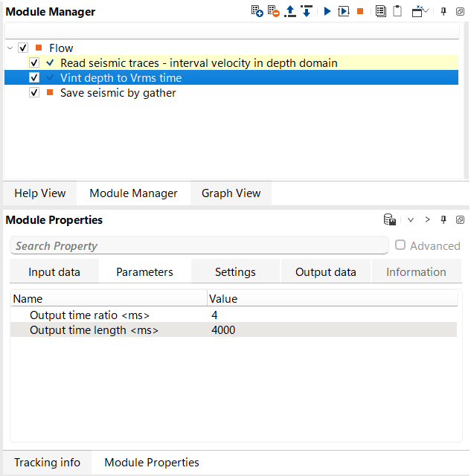Click the remove module icon
Viewport: 471px width, 476px height.
[x=272, y=12]
